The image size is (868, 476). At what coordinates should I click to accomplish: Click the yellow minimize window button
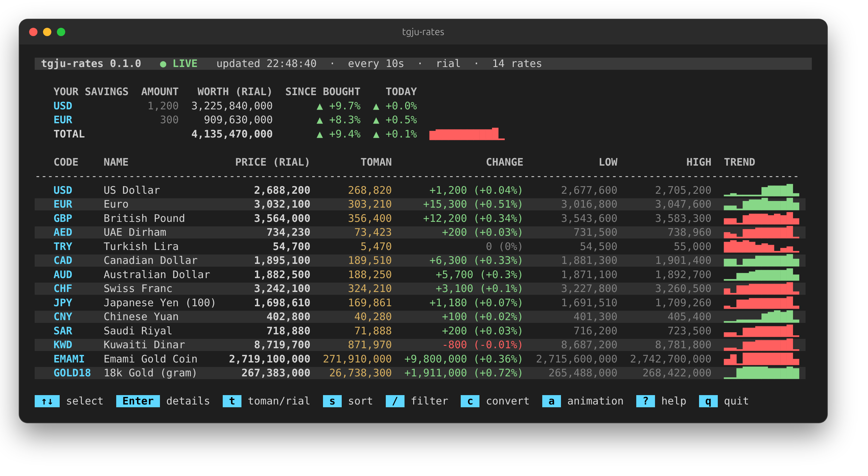tap(47, 32)
